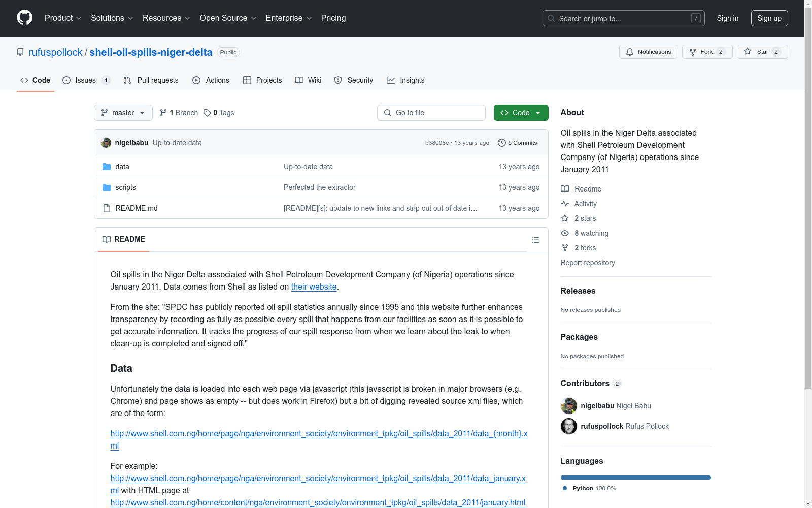
Task: Open the scripts folder icon
Action: pos(107,187)
